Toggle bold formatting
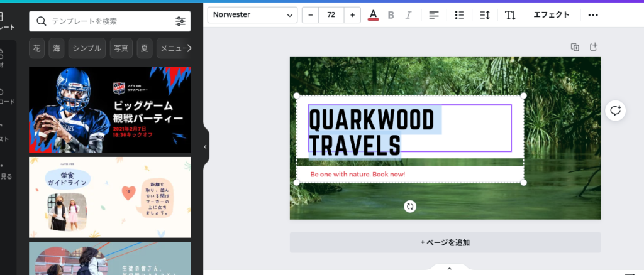Viewport: 644px width, 275px height. coord(391,15)
